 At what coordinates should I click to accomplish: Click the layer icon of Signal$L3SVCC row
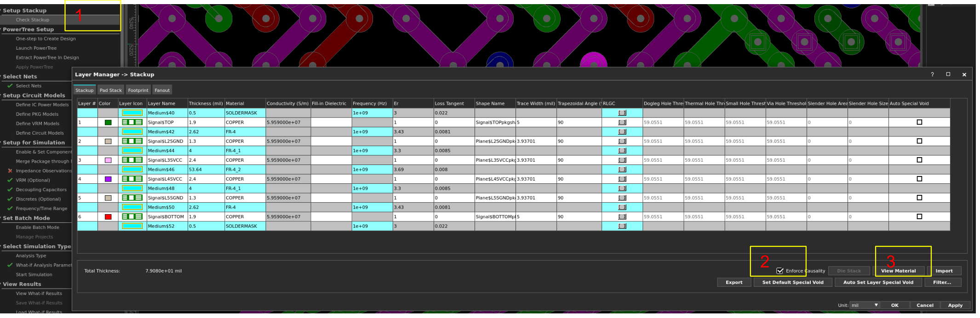132,160
